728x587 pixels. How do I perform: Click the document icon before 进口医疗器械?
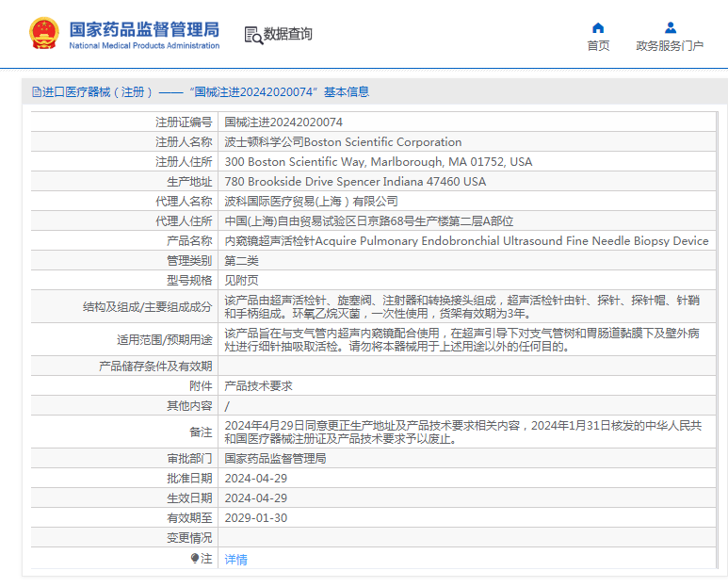pyautogui.click(x=36, y=92)
